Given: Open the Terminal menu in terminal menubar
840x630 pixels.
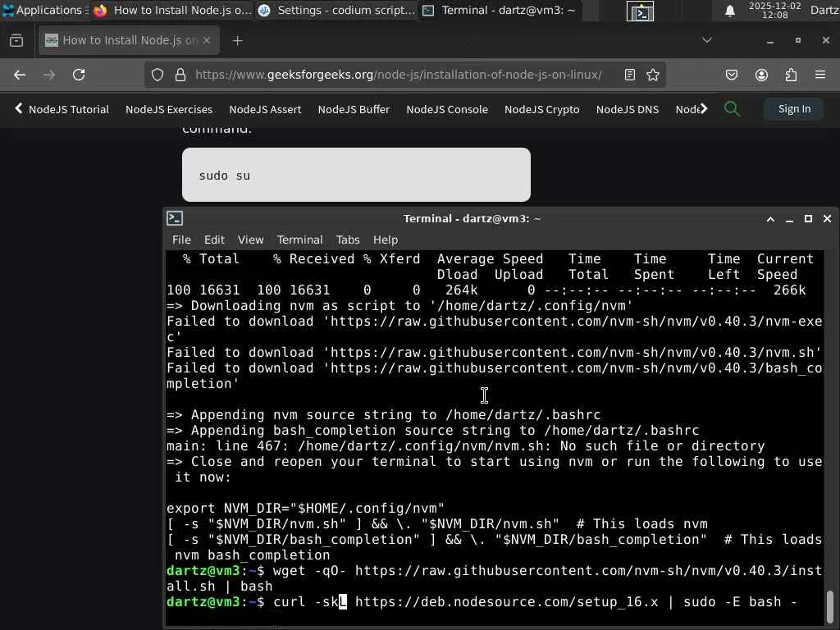Looking at the screenshot, I should click(x=299, y=240).
